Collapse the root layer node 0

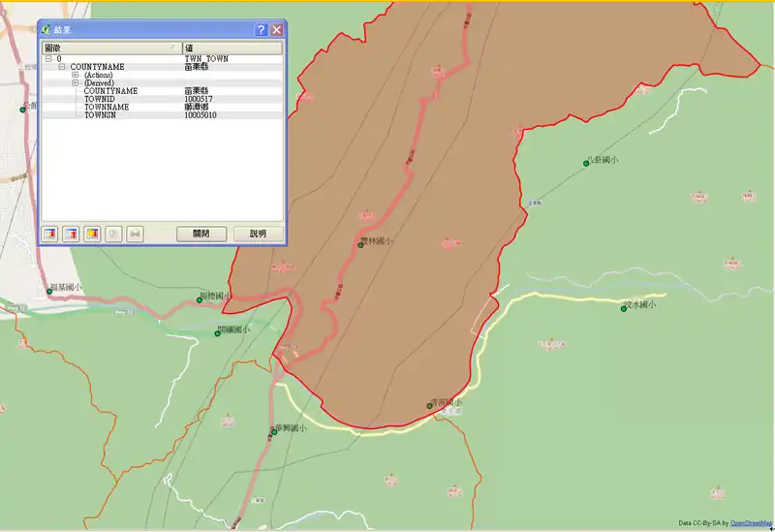click(48, 59)
